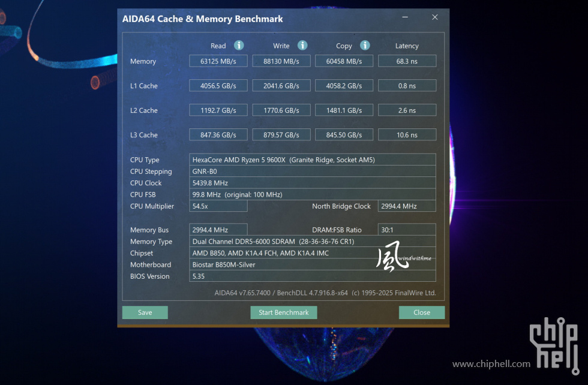Click Motherboard field Biostar B850M-Silver
The image size is (588, 385).
313,264
